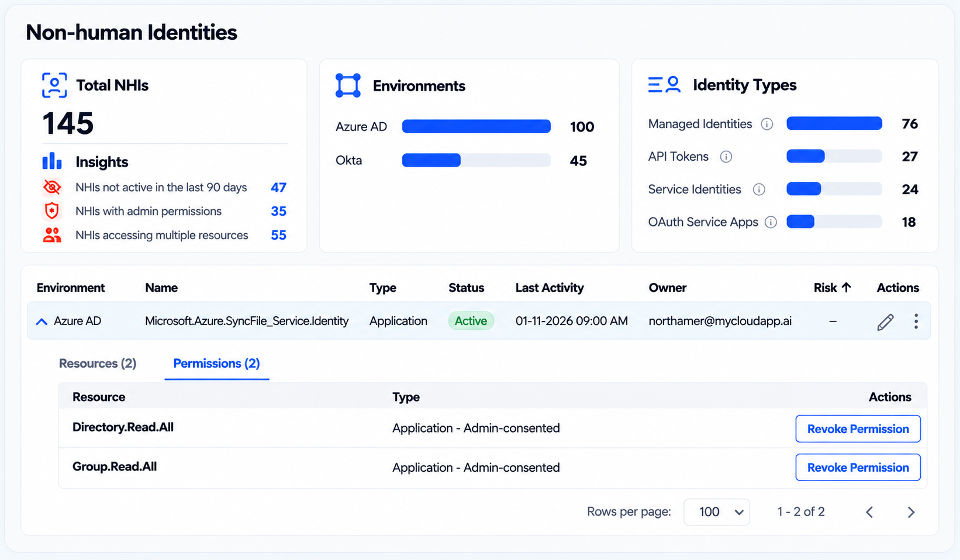Image resolution: width=960 pixels, height=560 pixels.
Task: Open info icon beside Service Identities
Action: click(x=759, y=189)
